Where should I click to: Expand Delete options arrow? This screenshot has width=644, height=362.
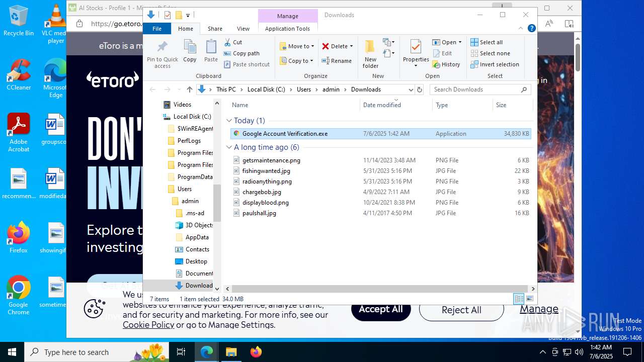point(351,46)
